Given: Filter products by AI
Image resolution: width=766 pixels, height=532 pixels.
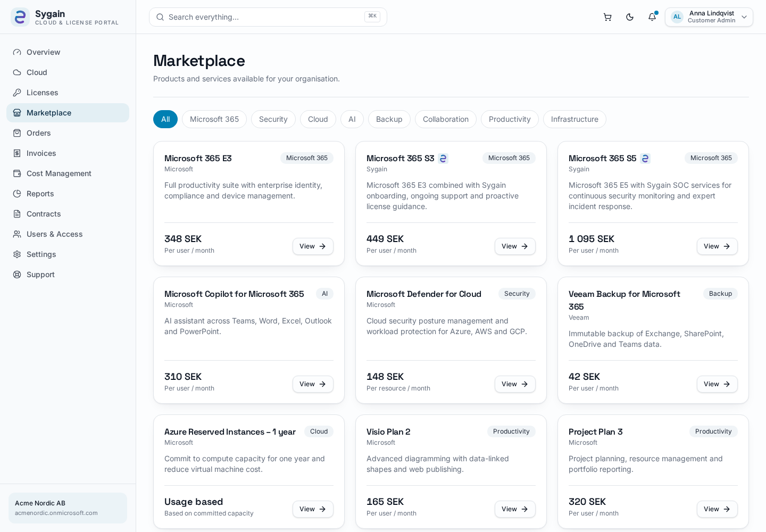Looking at the screenshot, I should coord(352,119).
